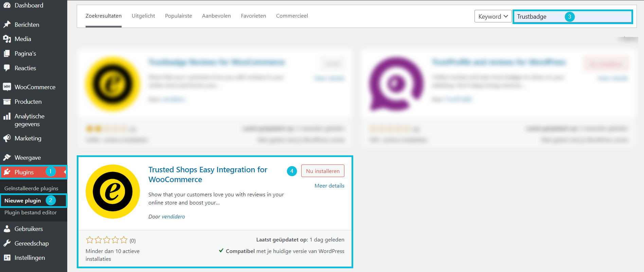Click the "Show that your customers love you" description
This screenshot has height=272, width=644.
tap(216, 199)
